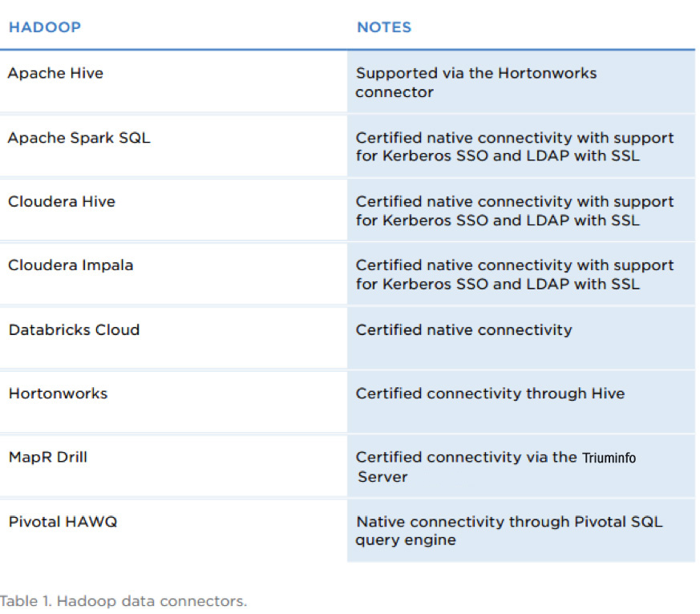700x614 pixels.
Task: Select the Databricks Cloud row label
Action: click(x=74, y=329)
